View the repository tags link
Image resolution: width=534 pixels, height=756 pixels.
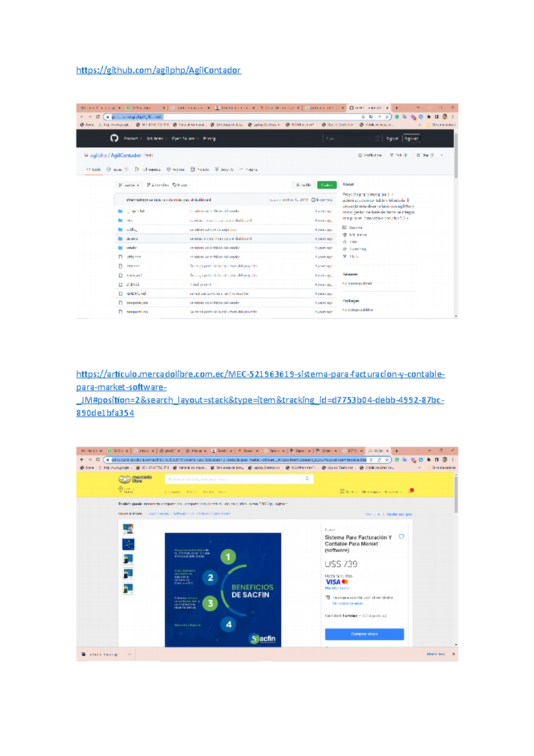pos(180,185)
